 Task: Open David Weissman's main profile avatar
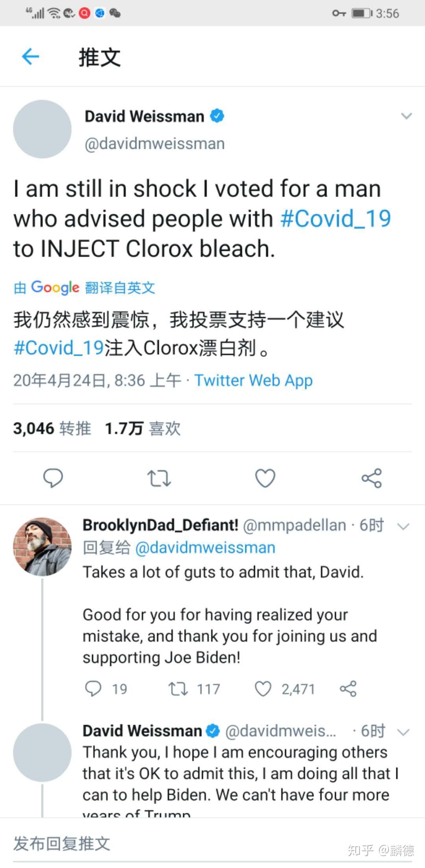point(42,129)
